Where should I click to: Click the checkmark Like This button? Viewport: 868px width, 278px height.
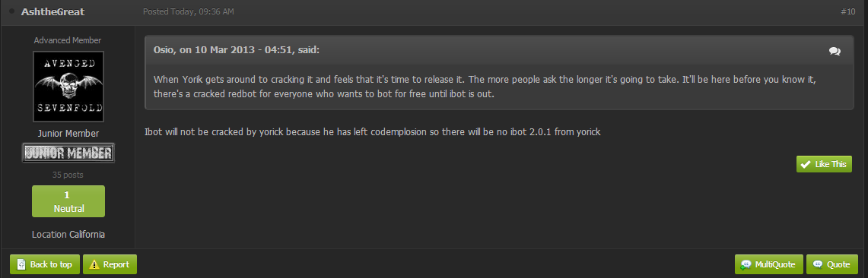pos(824,163)
